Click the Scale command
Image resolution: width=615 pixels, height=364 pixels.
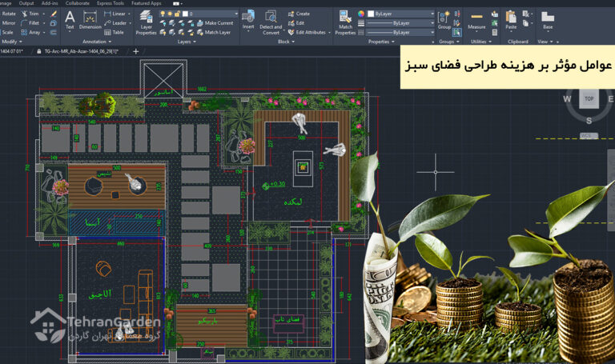(7, 33)
